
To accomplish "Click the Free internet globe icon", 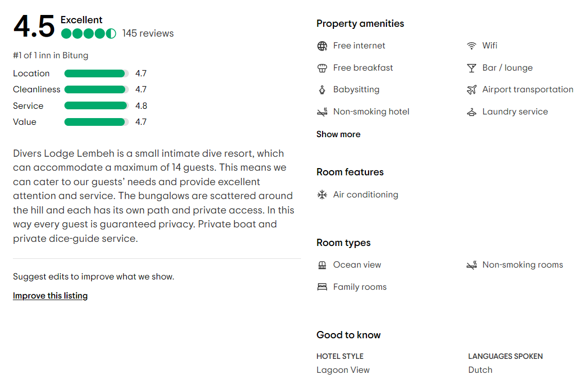I will (x=322, y=46).
